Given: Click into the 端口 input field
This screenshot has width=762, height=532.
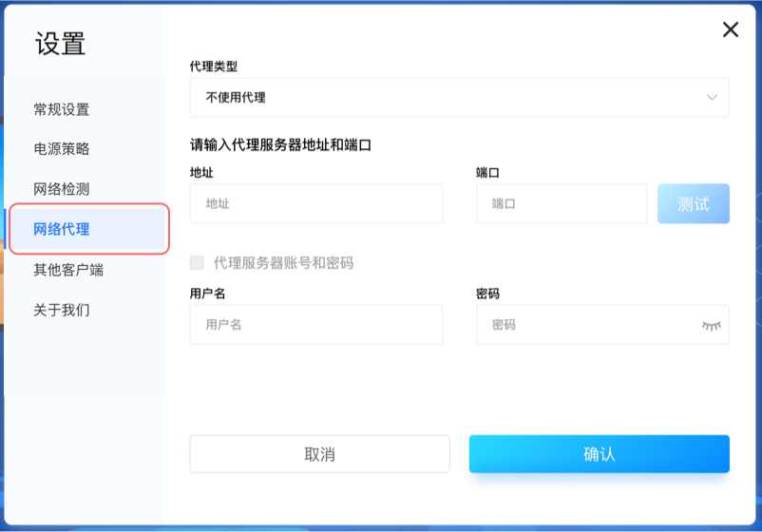Looking at the screenshot, I should pyautogui.click(x=561, y=203).
